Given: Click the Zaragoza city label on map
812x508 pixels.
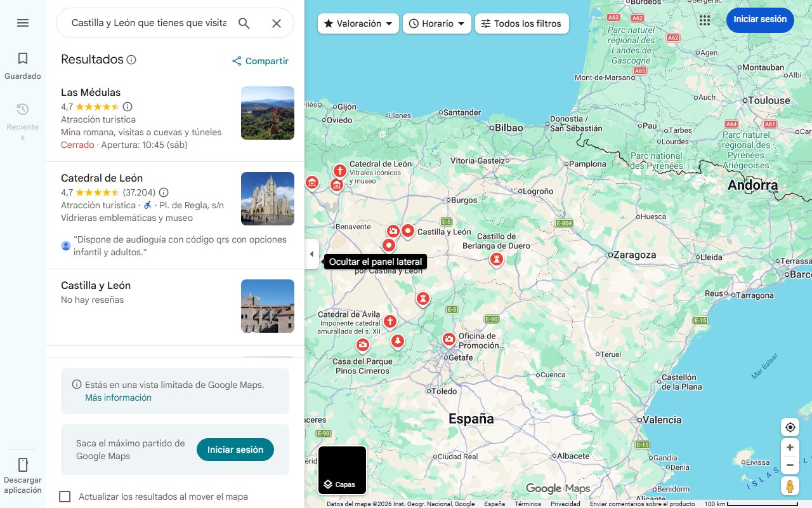Looking at the screenshot, I should click(634, 255).
